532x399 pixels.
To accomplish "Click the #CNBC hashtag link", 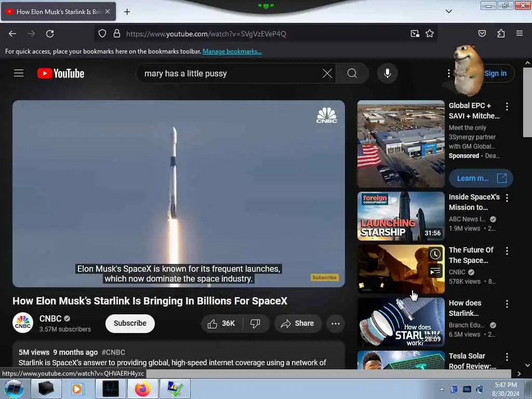I will click(113, 352).
